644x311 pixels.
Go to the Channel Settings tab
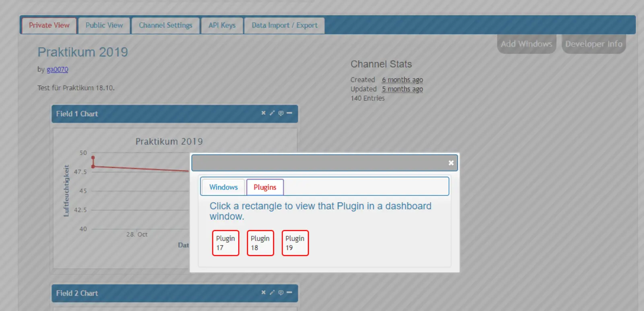(x=165, y=25)
